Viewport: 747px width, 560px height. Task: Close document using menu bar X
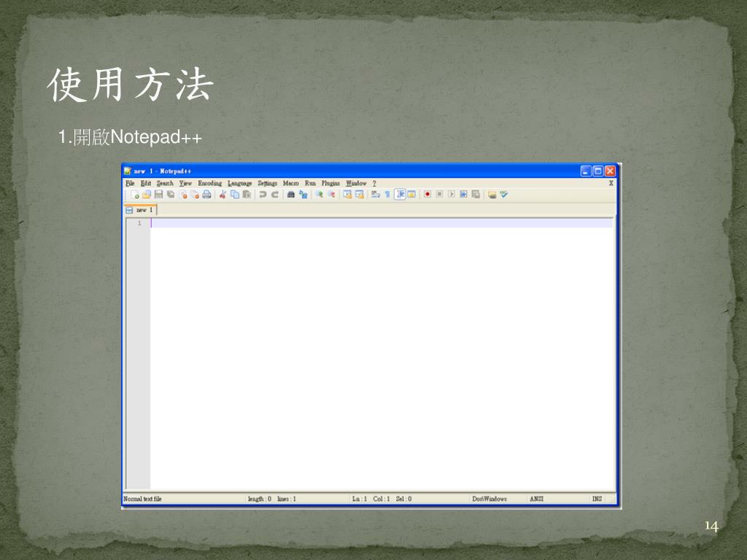pos(611,183)
